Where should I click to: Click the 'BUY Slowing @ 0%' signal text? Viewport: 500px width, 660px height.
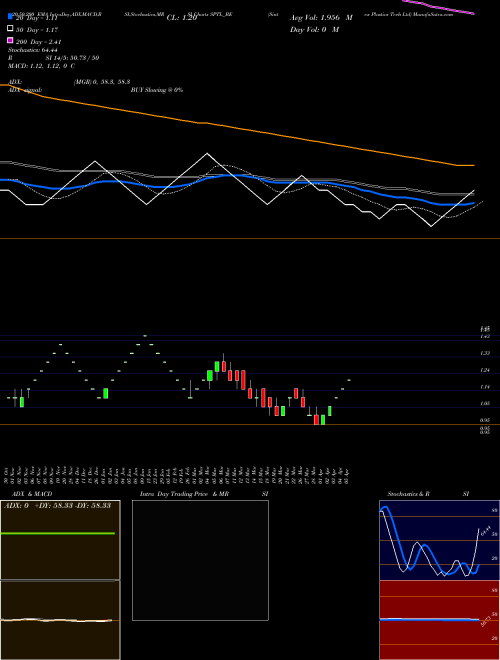[157, 90]
